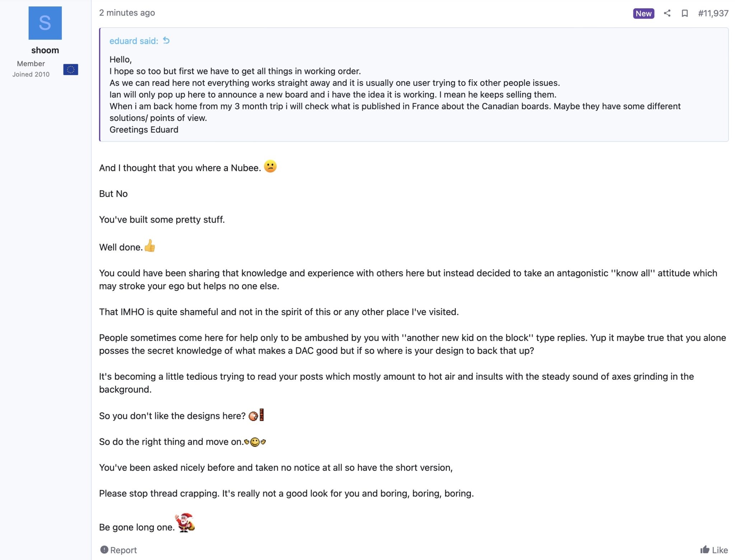
Task: Click the share icon on the post
Action: 667,13
